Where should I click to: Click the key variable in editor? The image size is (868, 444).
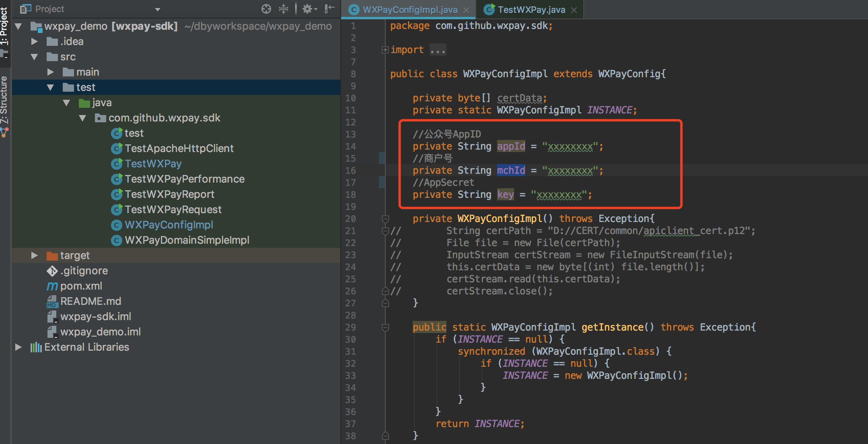(x=505, y=195)
